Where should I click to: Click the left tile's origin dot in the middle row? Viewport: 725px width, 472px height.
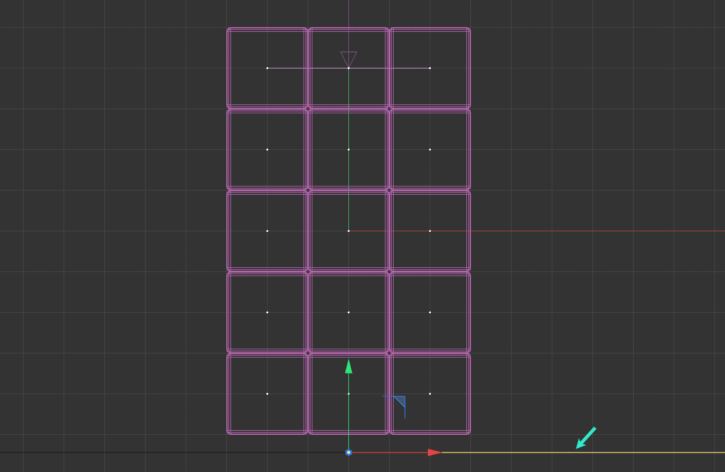(267, 231)
